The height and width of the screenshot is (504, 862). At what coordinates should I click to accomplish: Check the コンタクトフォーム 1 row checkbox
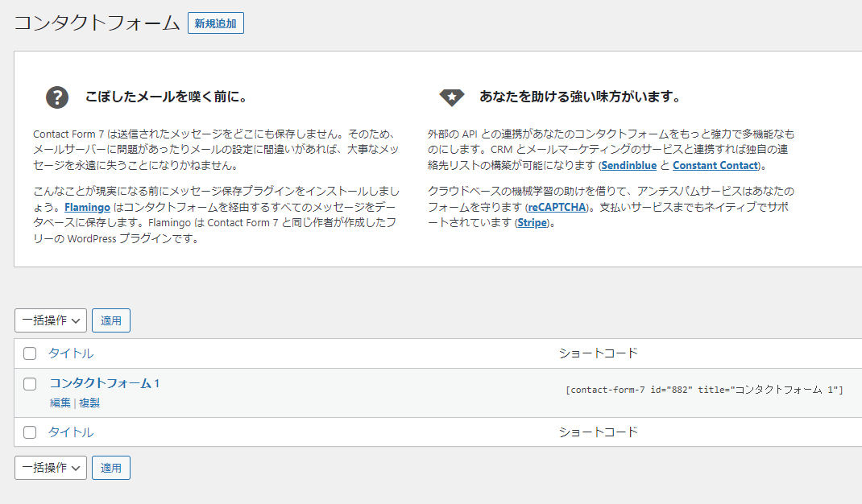point(30,384)
